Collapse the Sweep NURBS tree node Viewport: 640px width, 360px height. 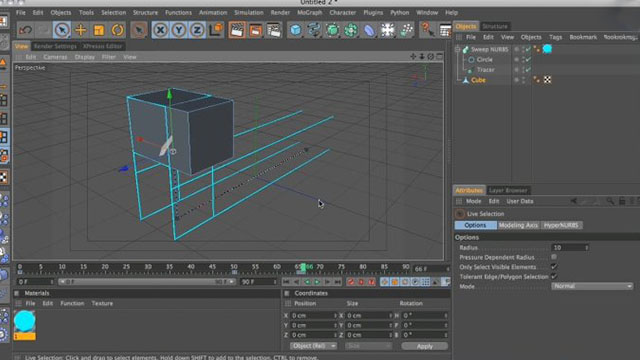(458, 49)
